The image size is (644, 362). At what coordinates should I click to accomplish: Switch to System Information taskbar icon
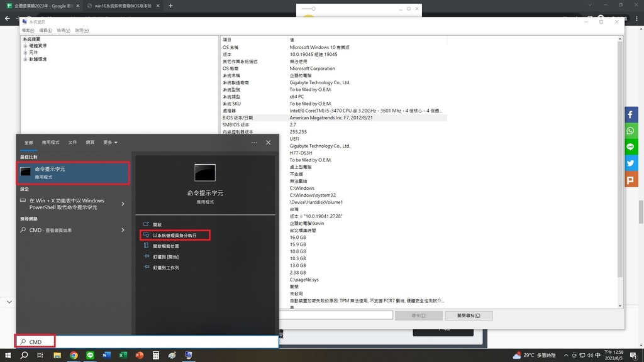[x=189, y=355]
